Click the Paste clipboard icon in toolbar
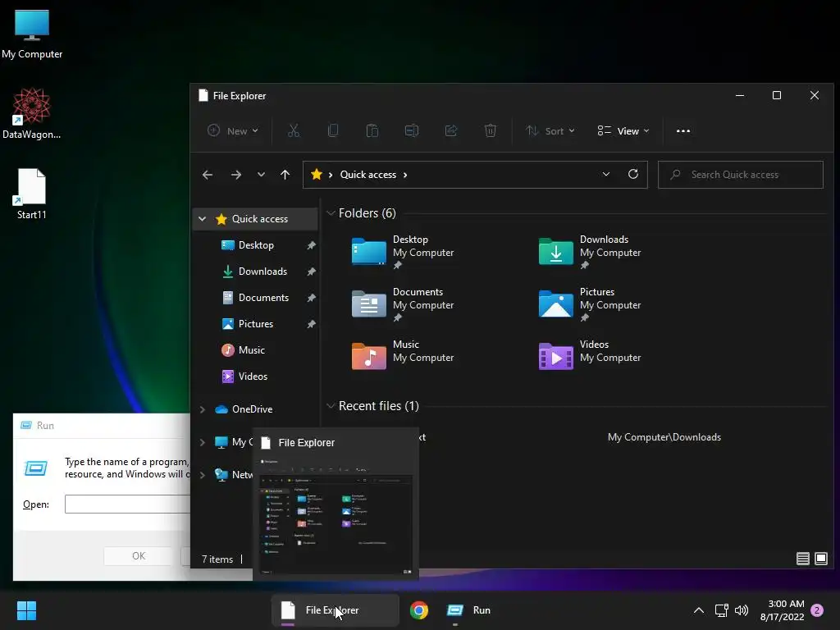The image size is (840, 630). [x=372, y=130]
